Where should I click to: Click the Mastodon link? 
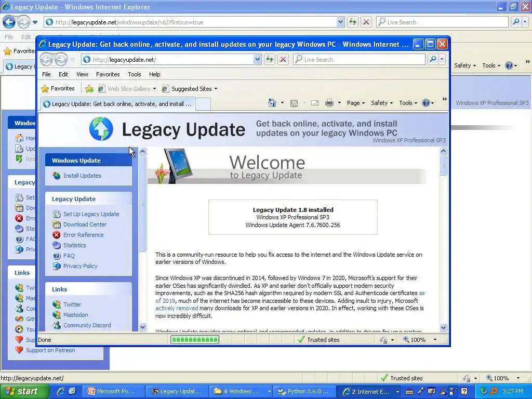75,315
